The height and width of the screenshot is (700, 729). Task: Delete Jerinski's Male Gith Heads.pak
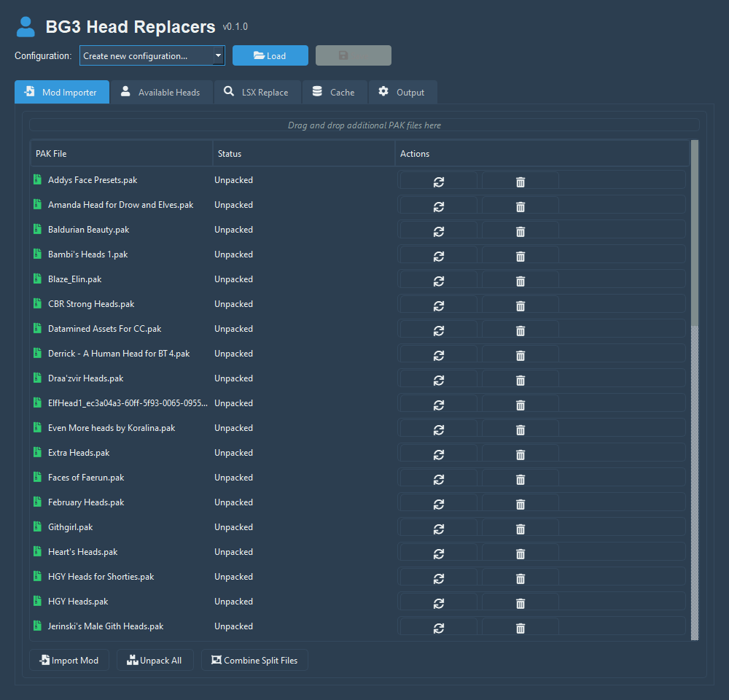tap(521, 627)
